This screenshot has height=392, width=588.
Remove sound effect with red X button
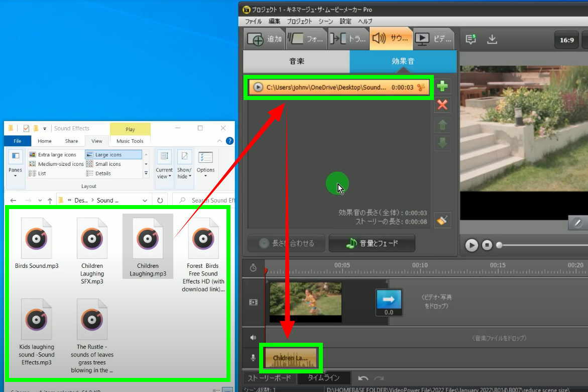point(442,105)
